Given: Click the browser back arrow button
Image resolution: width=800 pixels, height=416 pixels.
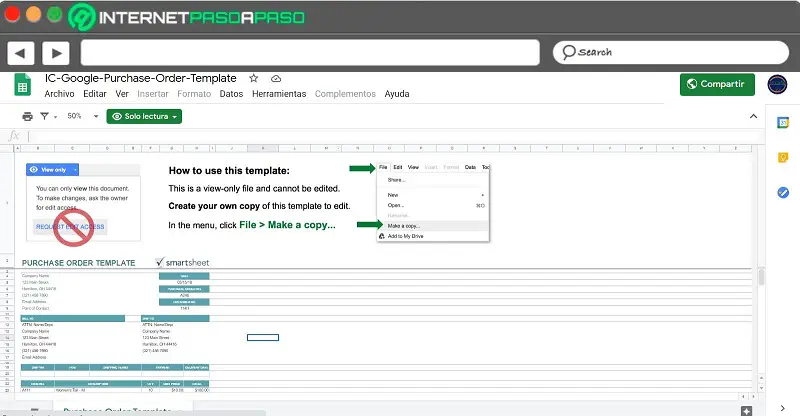Looking at the screenshot, I should tap(21, 53).
